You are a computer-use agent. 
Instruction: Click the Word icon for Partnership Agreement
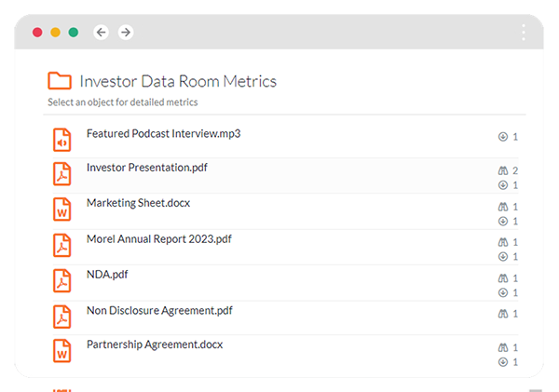pos(61,352)
